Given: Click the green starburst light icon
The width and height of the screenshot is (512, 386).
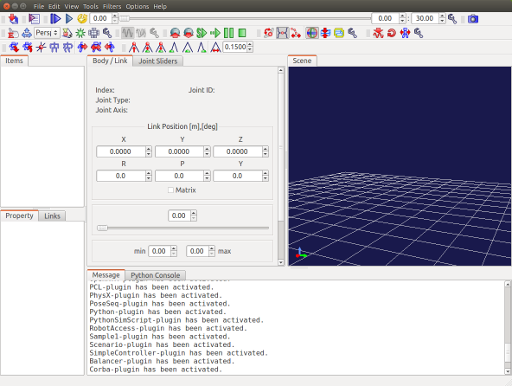Looking at the screenshot, I should click(80, 33).
